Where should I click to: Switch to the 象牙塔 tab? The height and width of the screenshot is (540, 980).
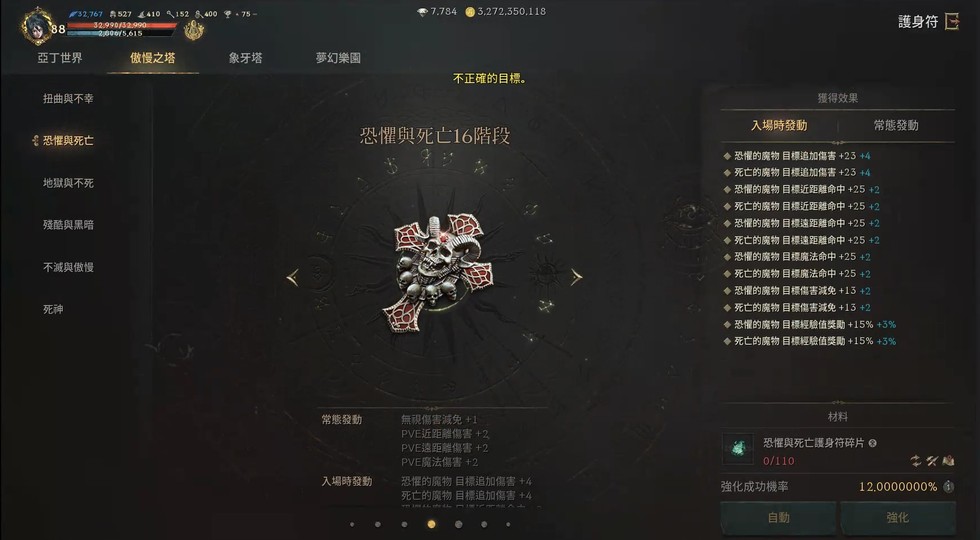tap(245, 58)
